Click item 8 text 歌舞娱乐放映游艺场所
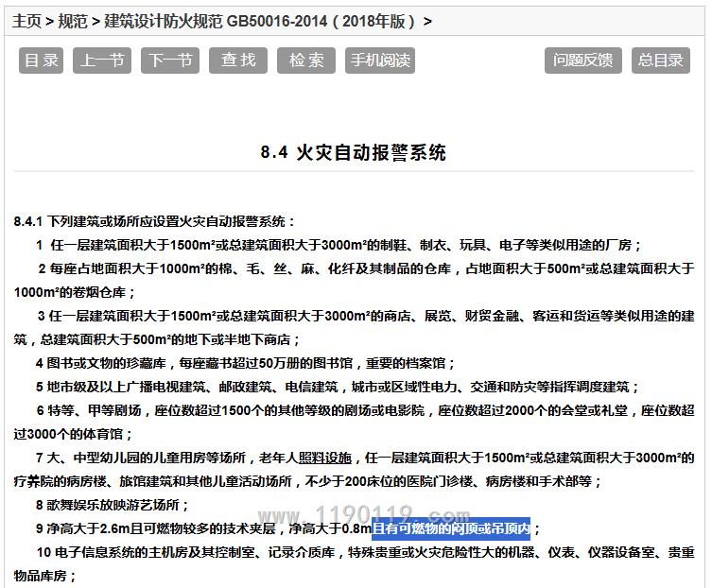712x588 pixels. [113, 505]
